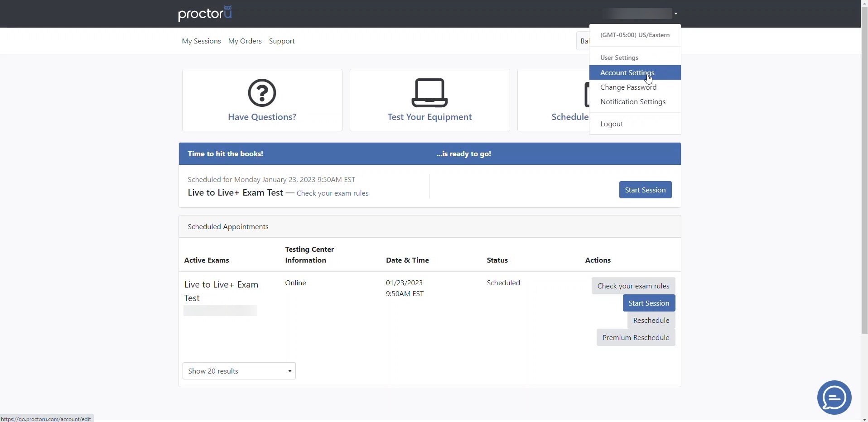Click the scrollbar down arrow

coord(863,419)
